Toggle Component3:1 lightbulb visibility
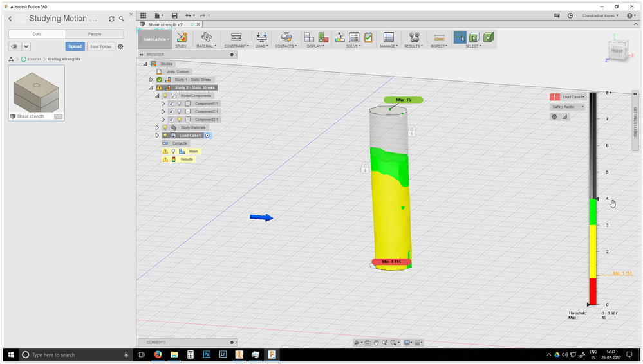 pyautogui.click(x=179, y=120)
